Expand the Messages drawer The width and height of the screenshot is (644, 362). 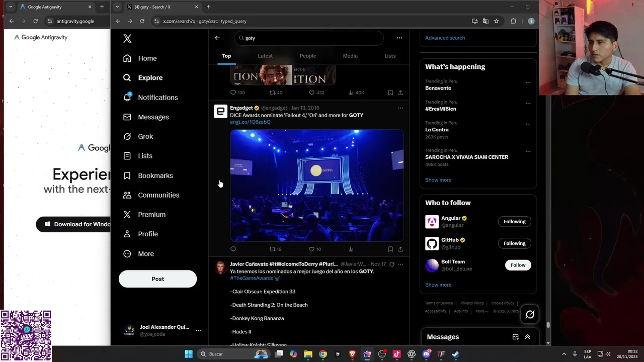coord(527,337)
